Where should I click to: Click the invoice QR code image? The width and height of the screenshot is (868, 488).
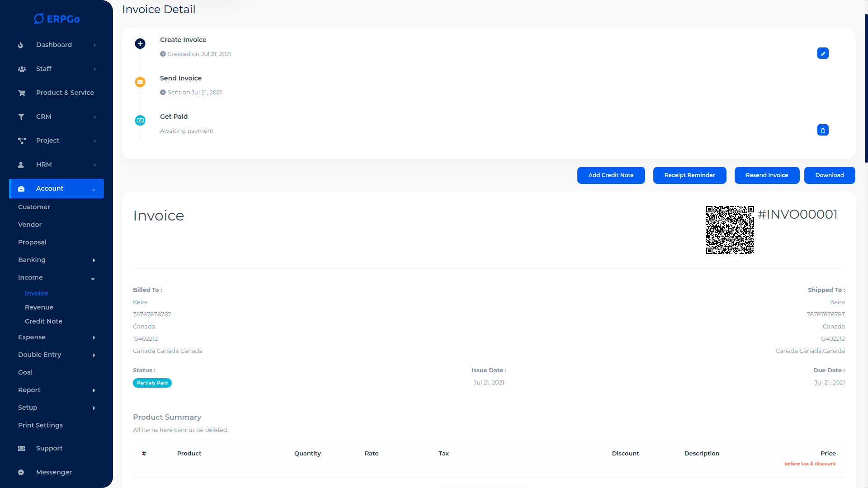coord(730,230)
